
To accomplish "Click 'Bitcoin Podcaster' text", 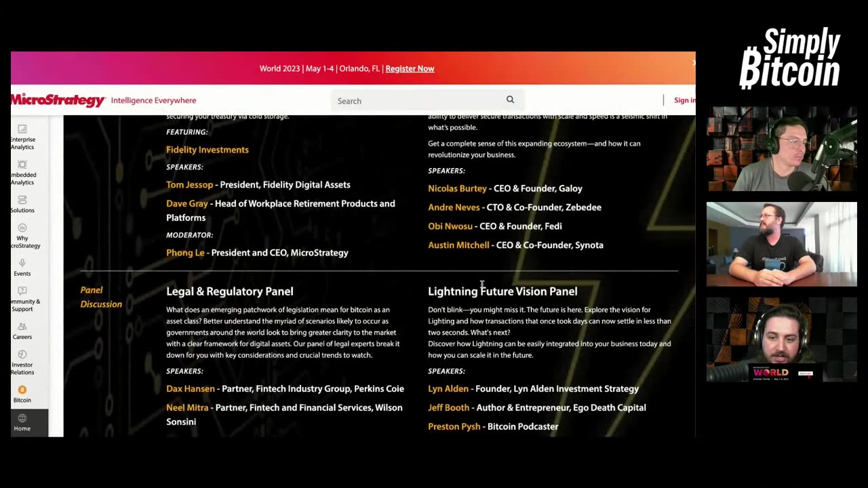I will coord(523,427).
